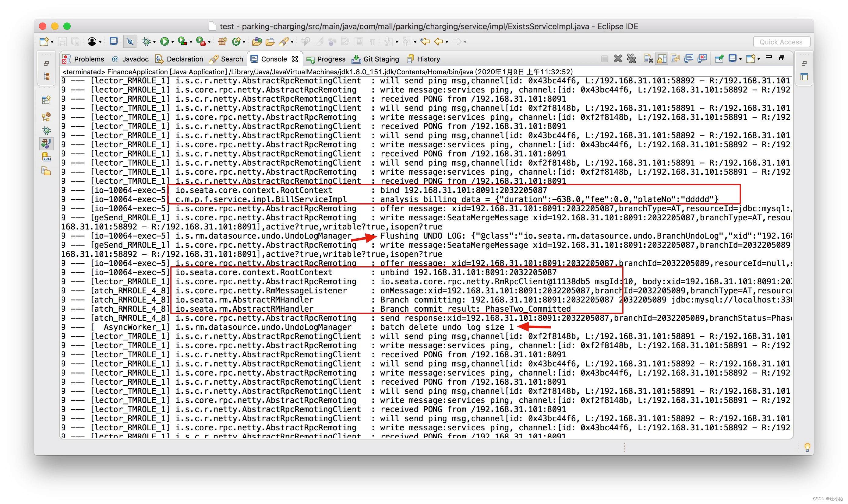Close the Console tab
The width and height of the screenshot is (848, 504).
click(295, 59)
